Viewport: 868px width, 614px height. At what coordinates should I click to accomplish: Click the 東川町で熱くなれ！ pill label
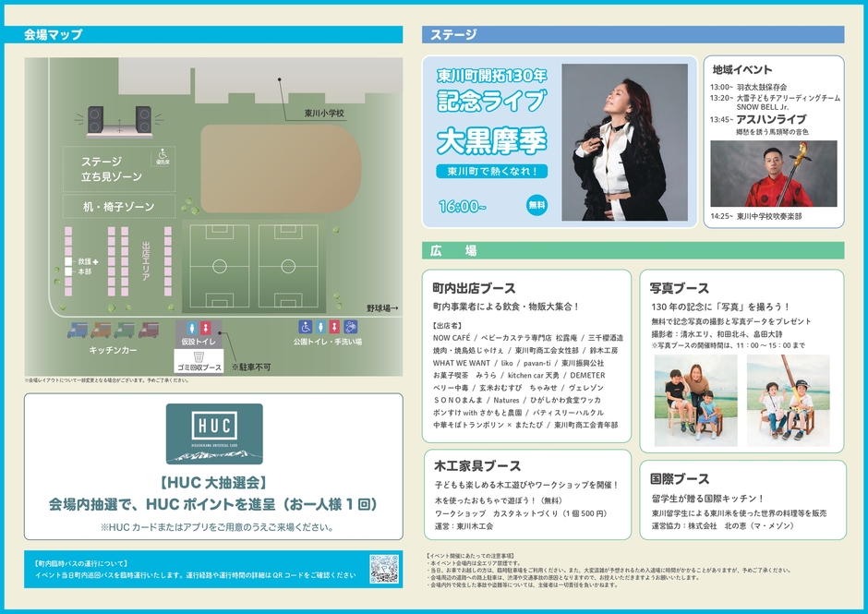(493, 171)
